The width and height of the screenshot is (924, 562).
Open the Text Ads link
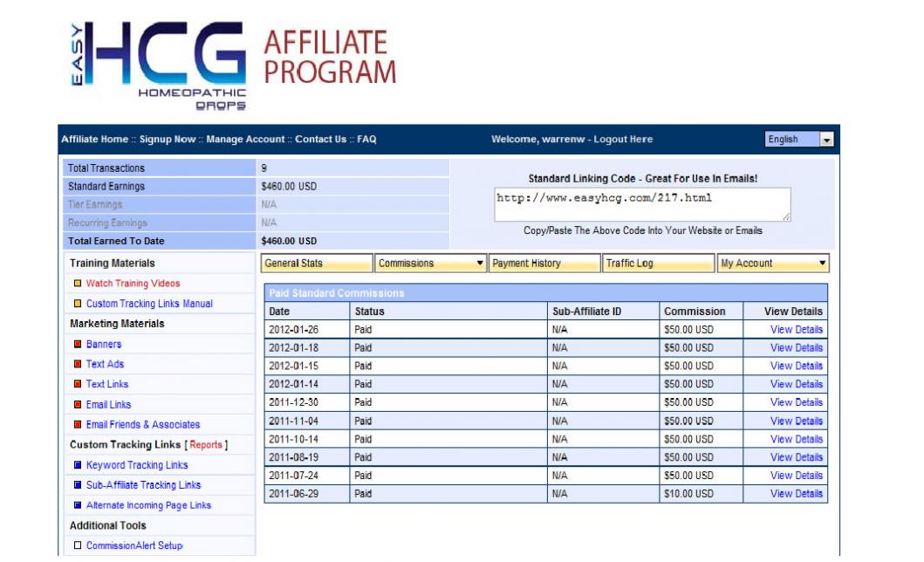(x=105, y=364)
